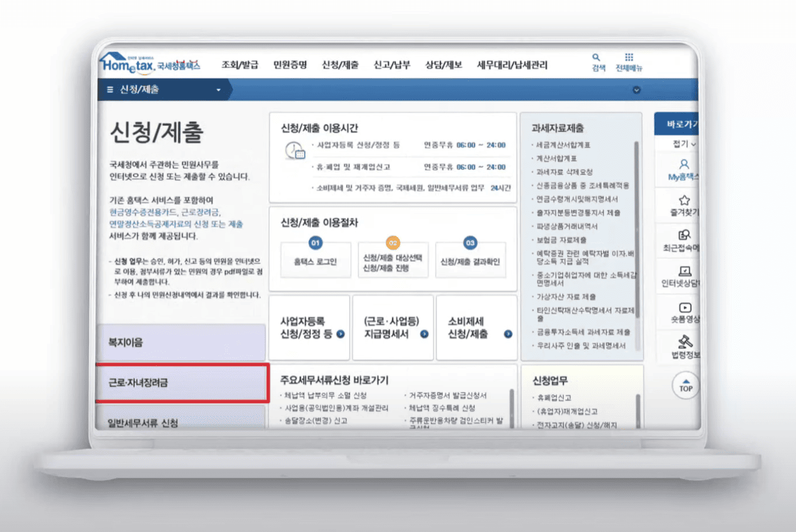Image resolution: width=796 pixels, height=532 pixels.
Task: Click the clock icon beside 신청/제출 이용시간
Action: coord(294,150)
